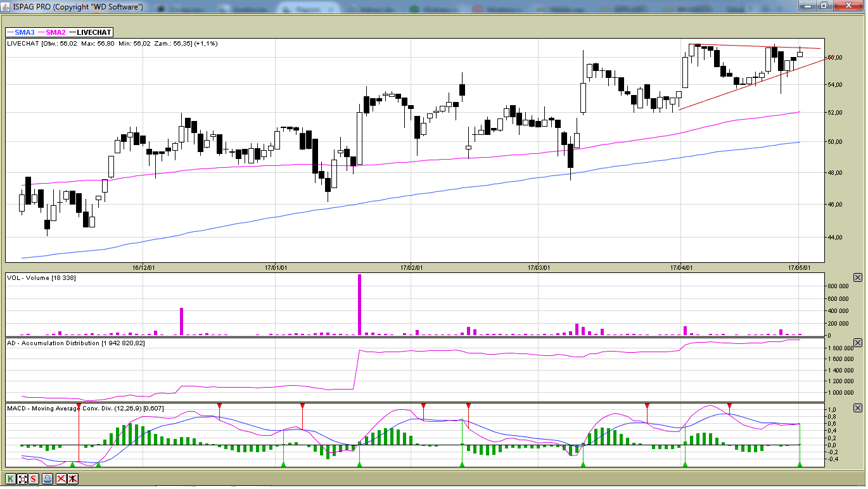Click the crossed-out number 1 icon
Image resolution: width=868 pixels, height=489 pixels.
tap(73, 479)
